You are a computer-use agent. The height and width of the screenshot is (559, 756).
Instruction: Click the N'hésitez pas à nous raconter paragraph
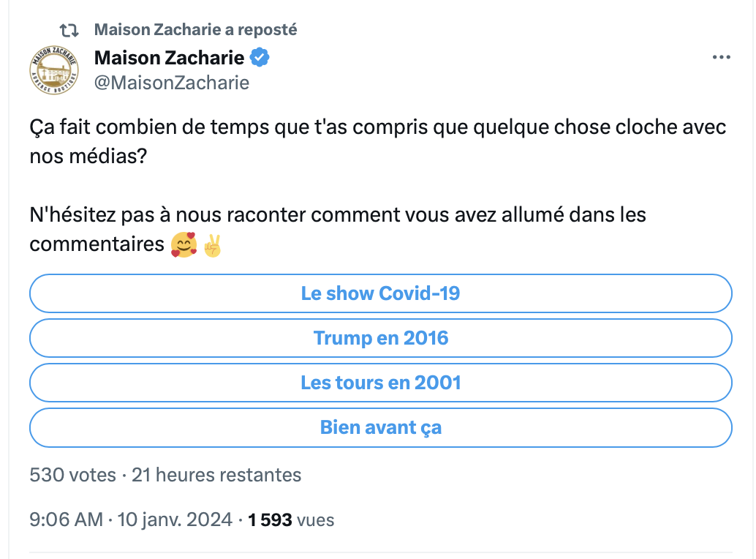click(338, 230)
